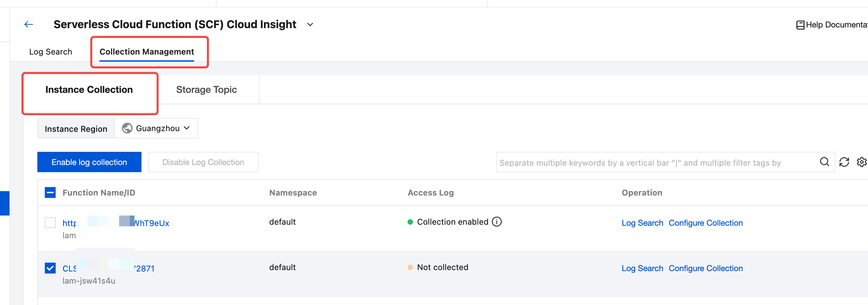Click Disable Log Collection button

[203, 162]
